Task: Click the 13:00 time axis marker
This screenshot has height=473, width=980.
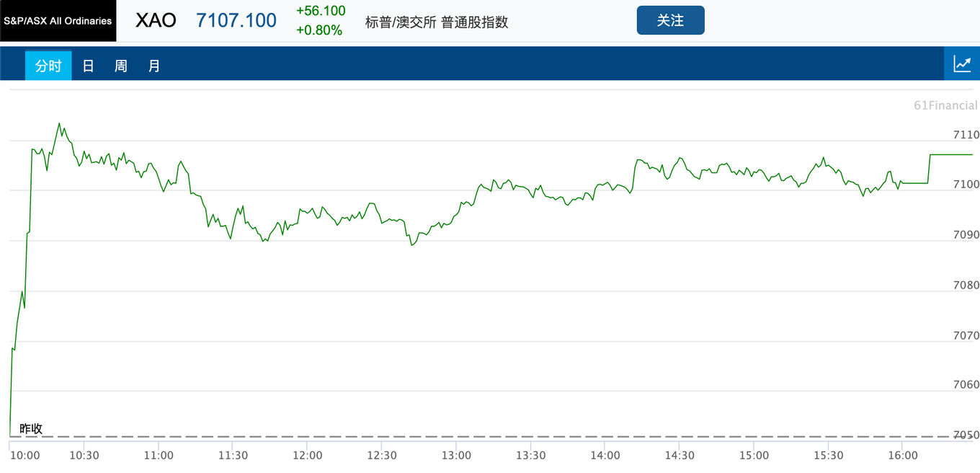Action: (456, 455)
